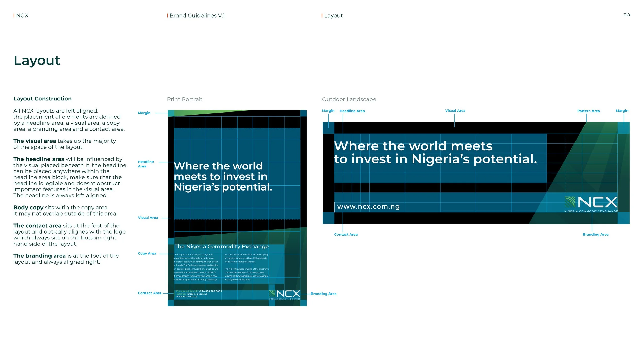Click 'Headline Area' label above landscape banner

[352, 111]
